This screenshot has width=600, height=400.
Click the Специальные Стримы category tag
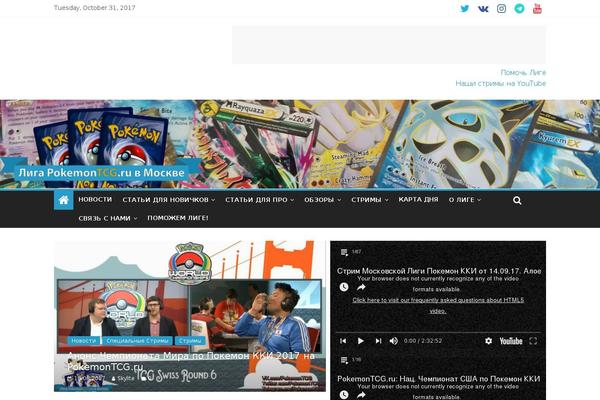click(x=137, y=340)
